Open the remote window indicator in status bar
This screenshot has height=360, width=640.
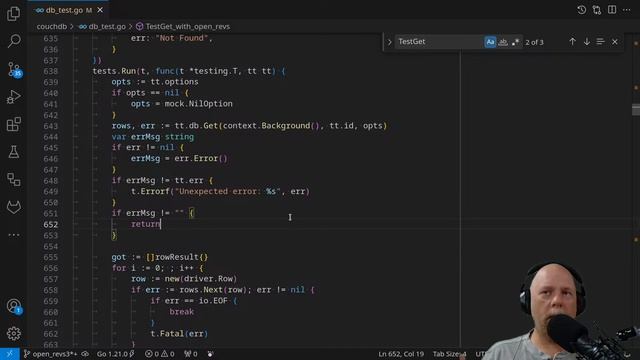coord(9,354)
